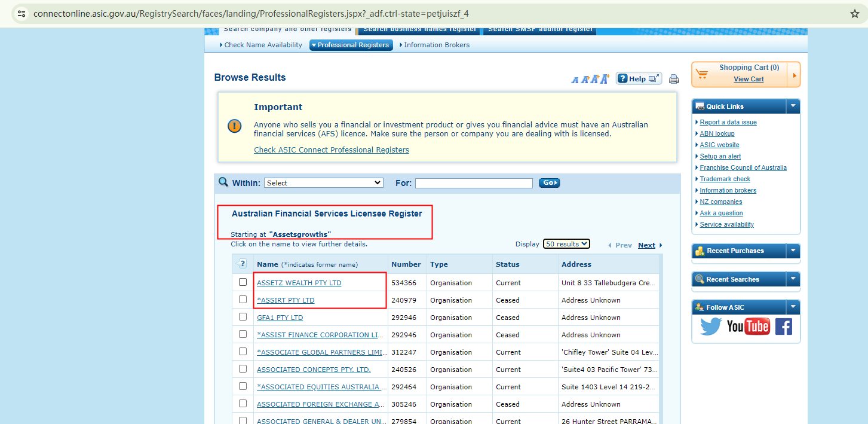Open site information icon in address bar
Screen dimensions: 868x424
pos(21,14)
